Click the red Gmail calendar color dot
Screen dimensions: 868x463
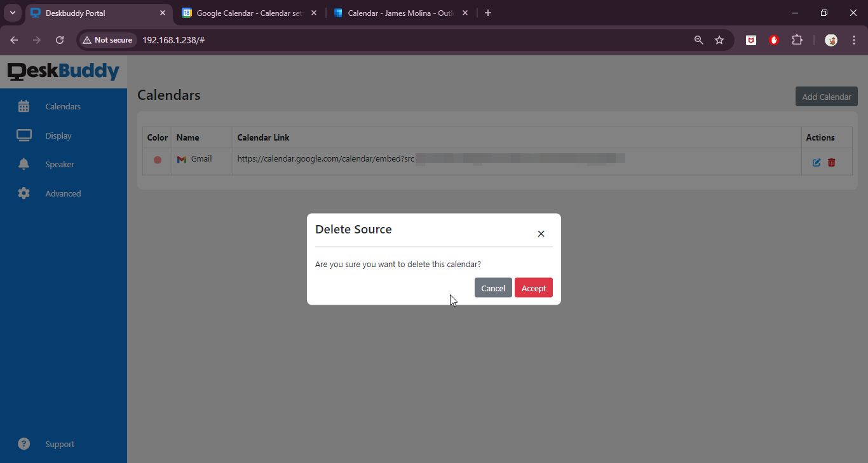coord(158,160)
